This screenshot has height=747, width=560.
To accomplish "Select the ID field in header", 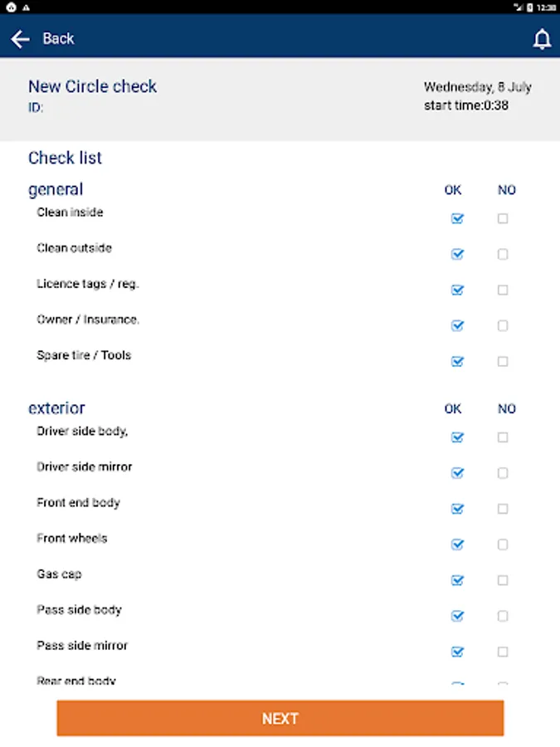I will [x=36, y=108].
